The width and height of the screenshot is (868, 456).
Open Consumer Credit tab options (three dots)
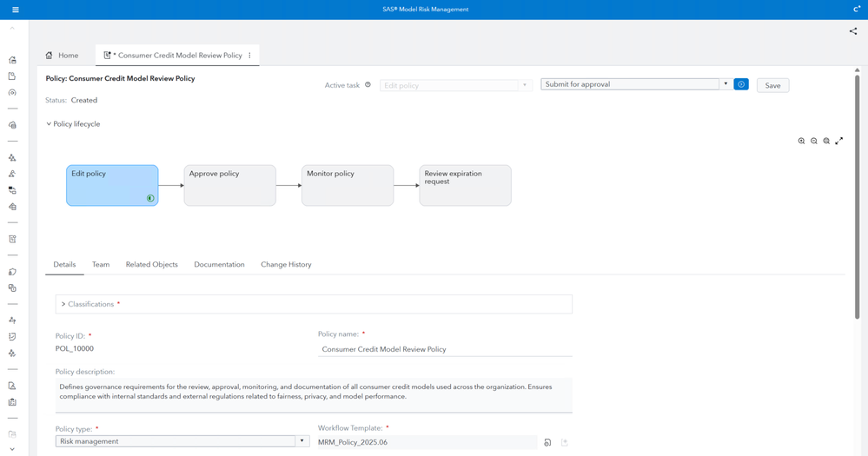[249, 56]
